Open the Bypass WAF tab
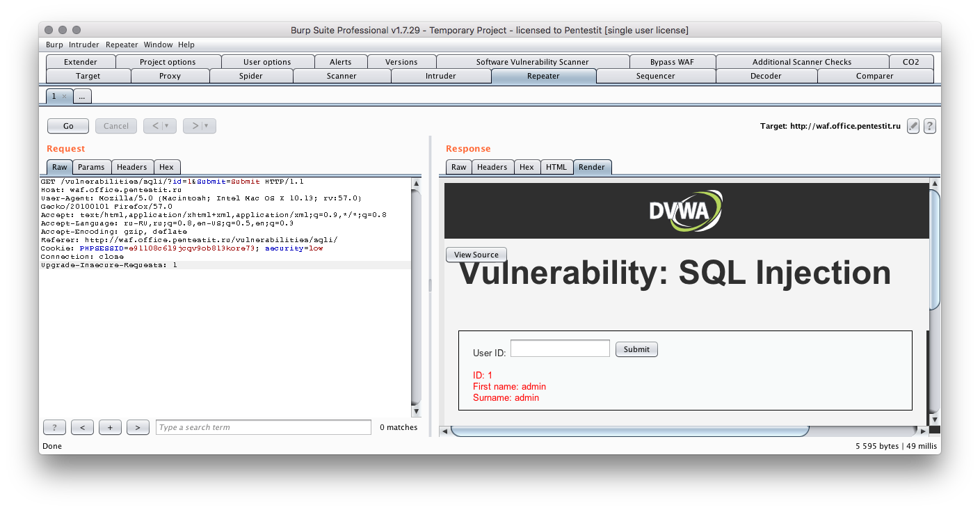 pyautogui.click(x=672, y=62)
